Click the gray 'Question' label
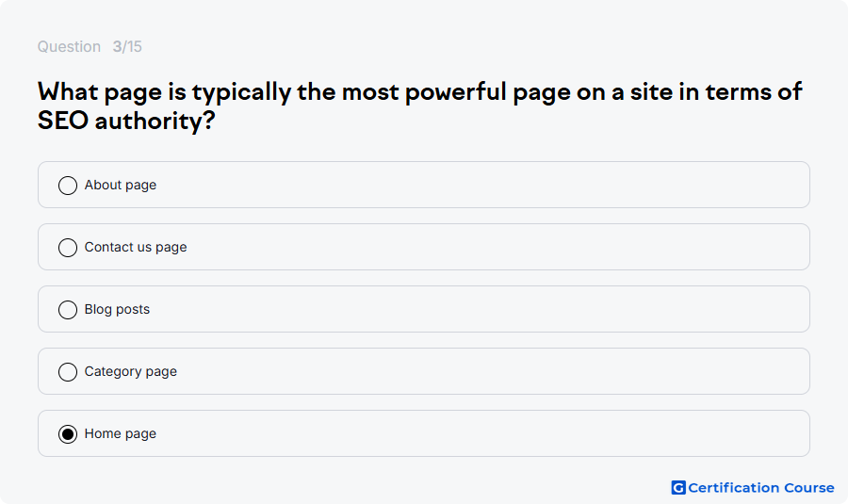The width and height of the screenshot is (848, 504). 69,46
